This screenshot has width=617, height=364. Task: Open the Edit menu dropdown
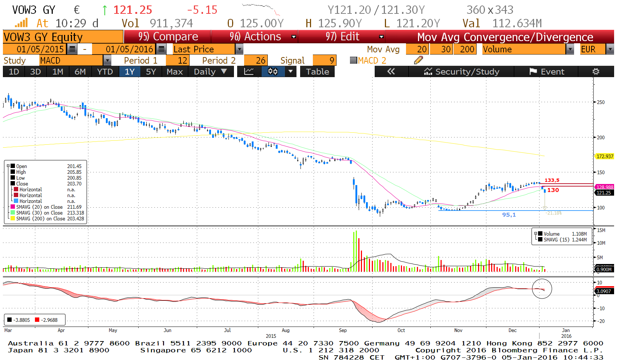click(381, 37)
